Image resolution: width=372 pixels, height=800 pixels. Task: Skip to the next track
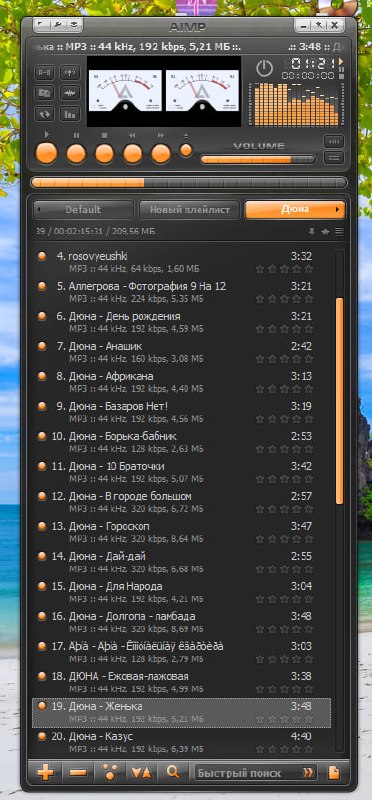point(161,153)
